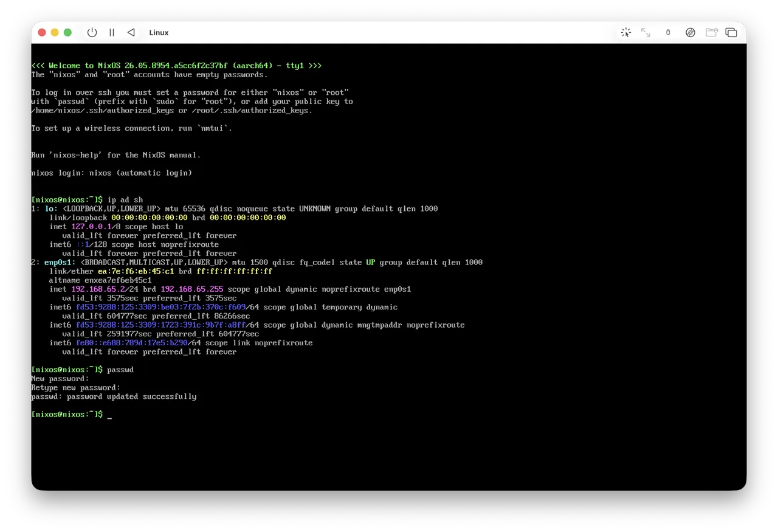The width and height of the screenshot is (778, 532).
Task: Click the 'lo:' interface name
Action: 51,209
